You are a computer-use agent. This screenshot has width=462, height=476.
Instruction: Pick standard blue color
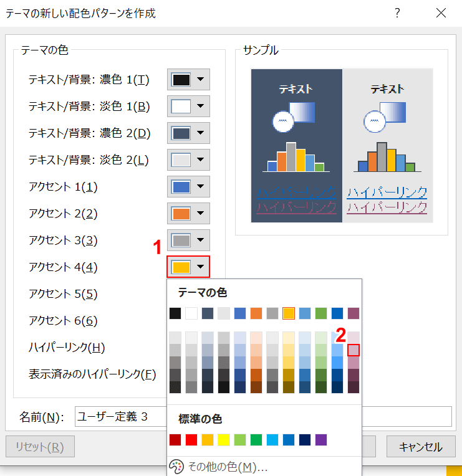coord(289,440)
